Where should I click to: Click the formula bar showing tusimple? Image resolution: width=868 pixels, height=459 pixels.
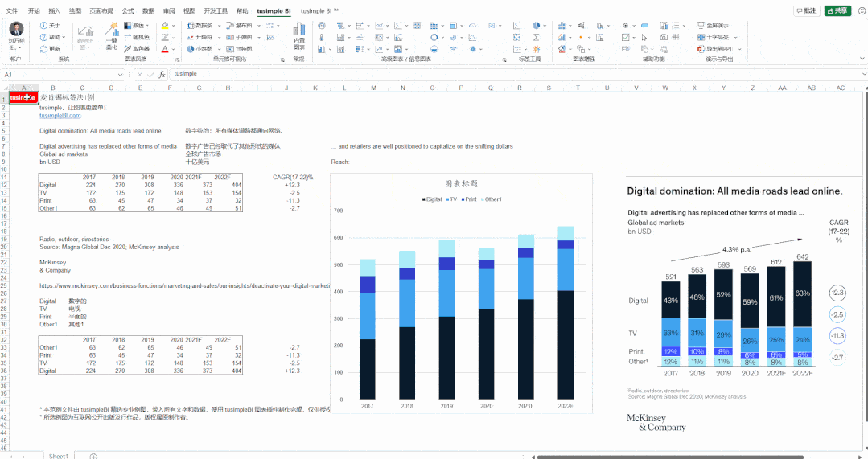tap(483, 74)
